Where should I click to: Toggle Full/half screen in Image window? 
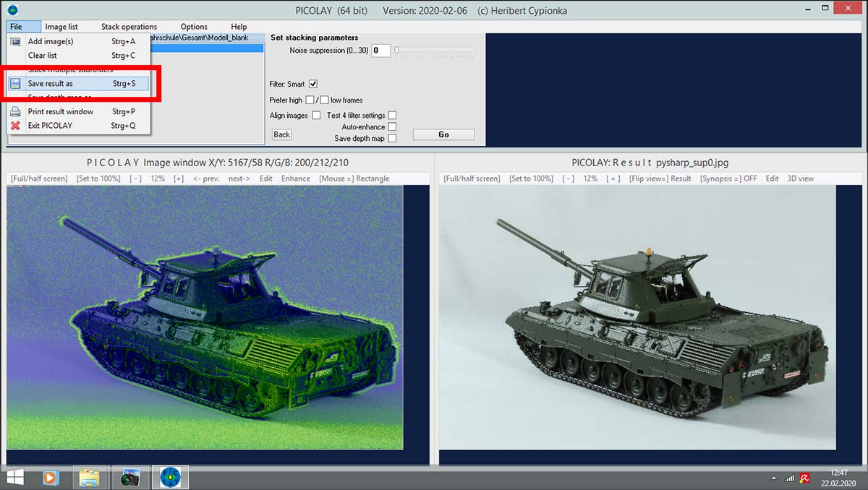point(40,179)
